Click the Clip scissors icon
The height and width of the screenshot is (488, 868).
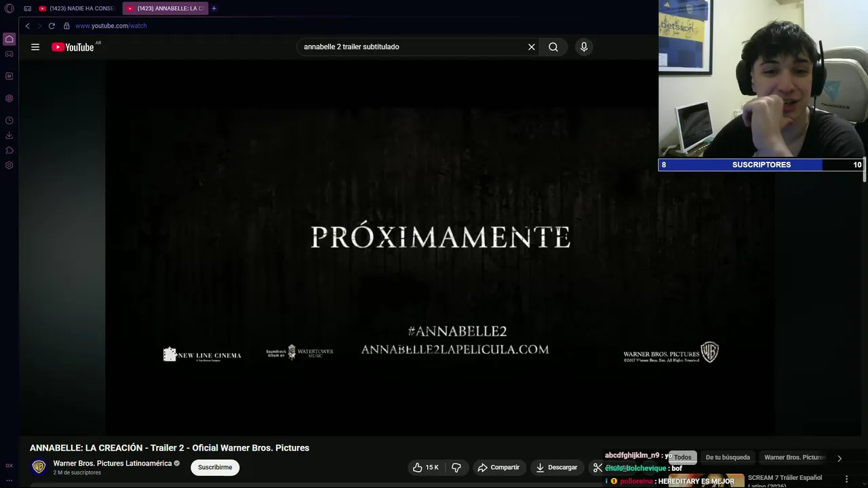pyautogui.click(x=597, y=468)
